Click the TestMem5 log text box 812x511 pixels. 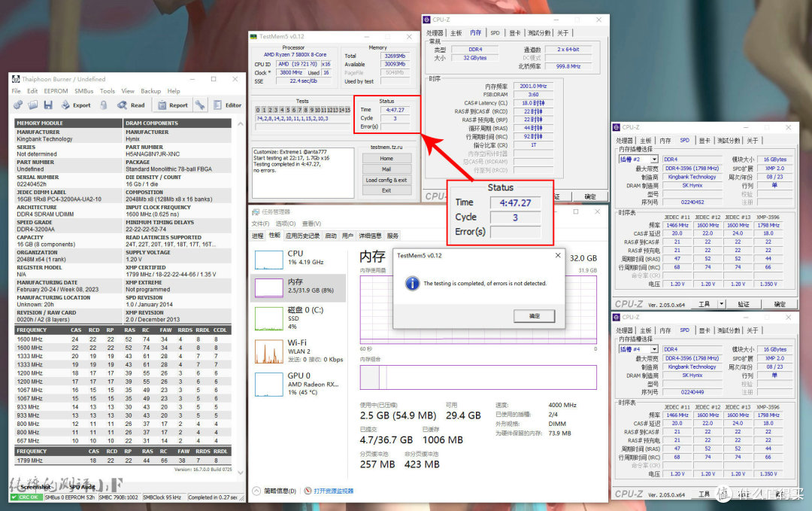point(304,173)
